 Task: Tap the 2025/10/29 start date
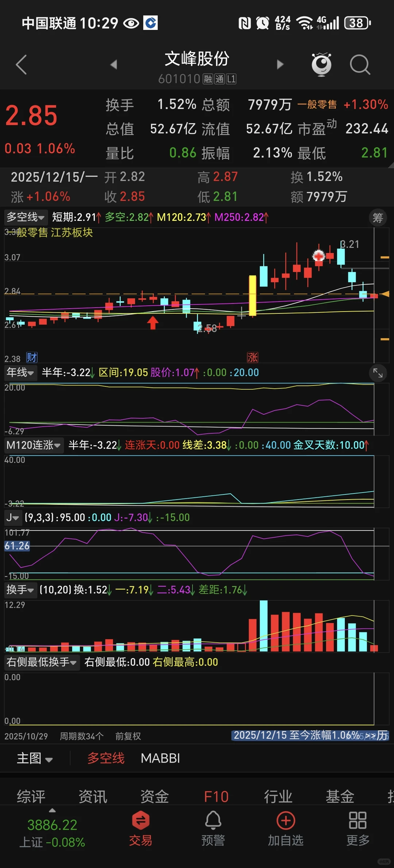(x=26, y=736)
